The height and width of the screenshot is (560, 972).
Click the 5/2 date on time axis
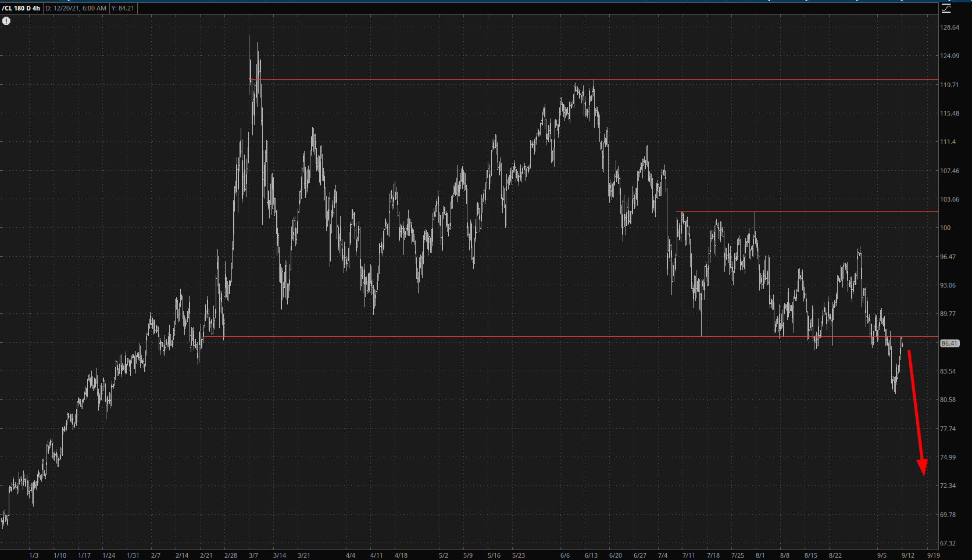coord(444,555)
